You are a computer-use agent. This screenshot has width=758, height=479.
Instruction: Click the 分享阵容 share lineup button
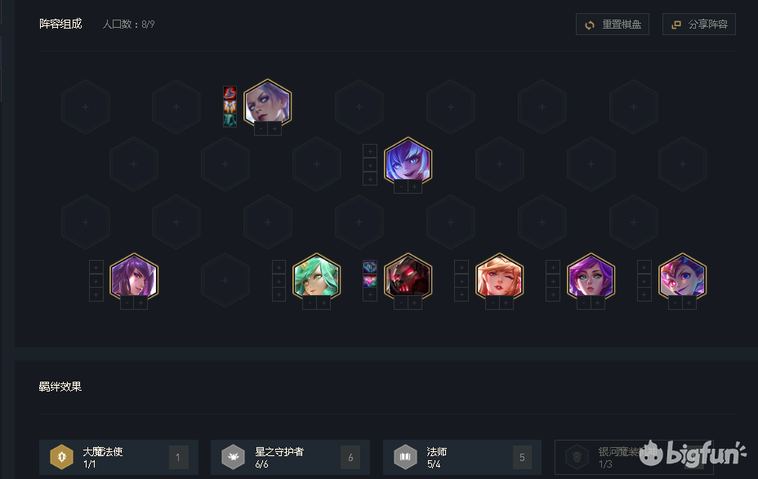pyautogui.click(x=699, y=24)
